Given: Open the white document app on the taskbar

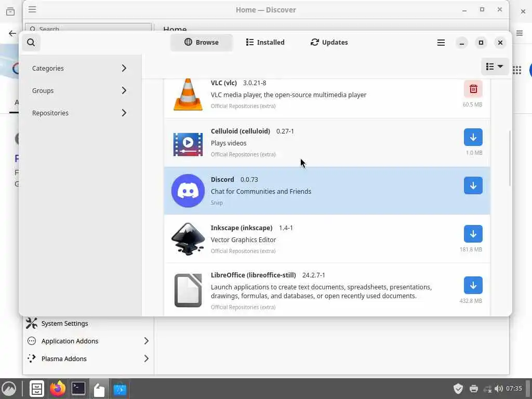Looking at the screenshot, I should pyautogui.click(x=99, y=389).
